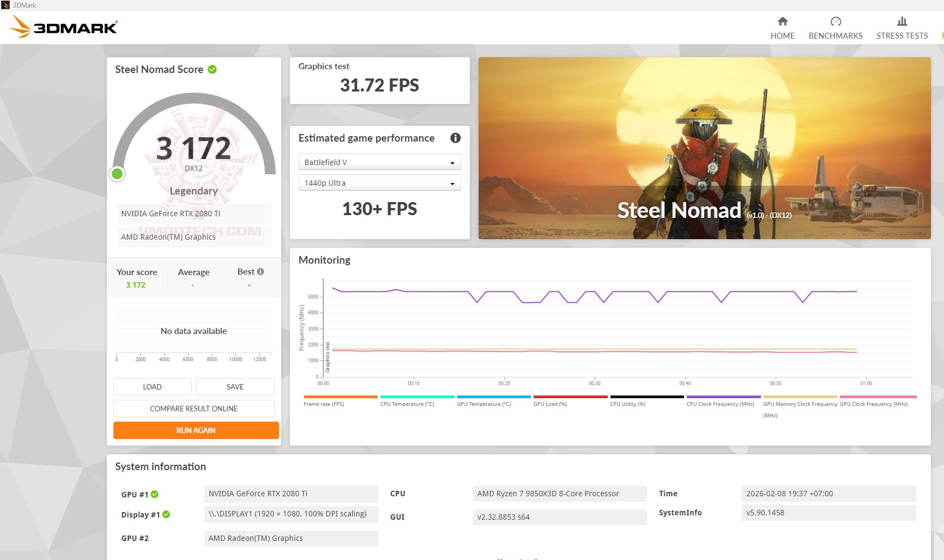Click the Monitoring section heading
Viewport: 944px width, 560px height.
click(x=324, y=260)
